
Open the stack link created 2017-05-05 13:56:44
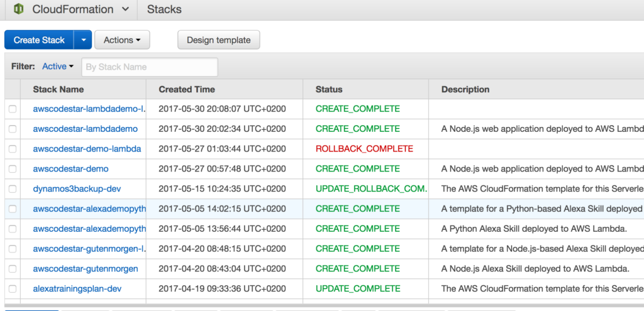click(x=89, y=229)
